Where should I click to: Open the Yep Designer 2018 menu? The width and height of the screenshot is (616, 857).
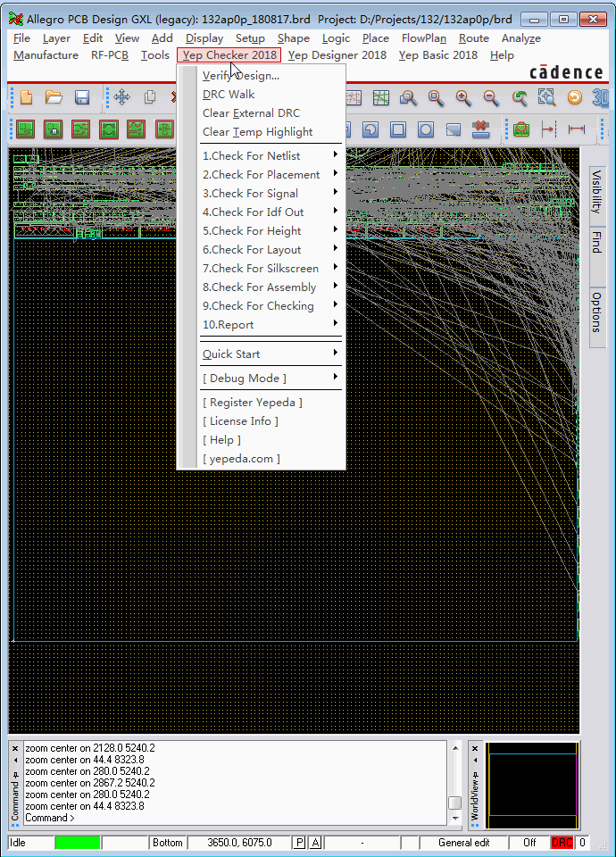(x=337, y=55)
